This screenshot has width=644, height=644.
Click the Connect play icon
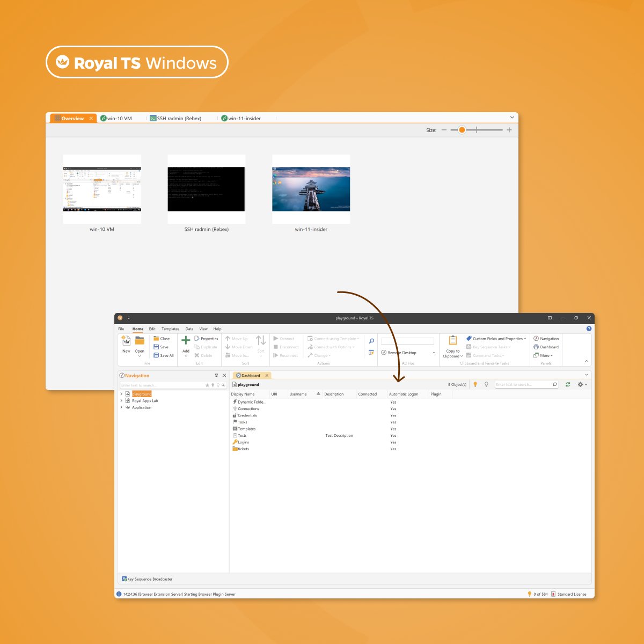(x=276, y=339)
